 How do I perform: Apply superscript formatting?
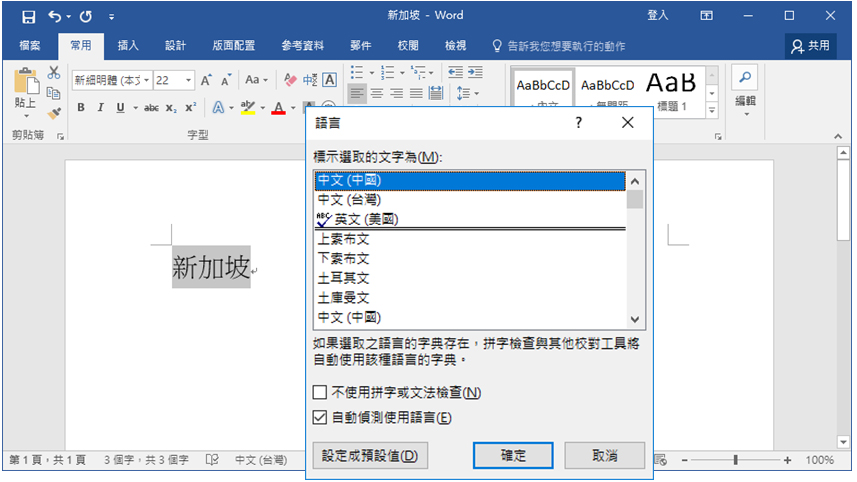coord(190,107)
